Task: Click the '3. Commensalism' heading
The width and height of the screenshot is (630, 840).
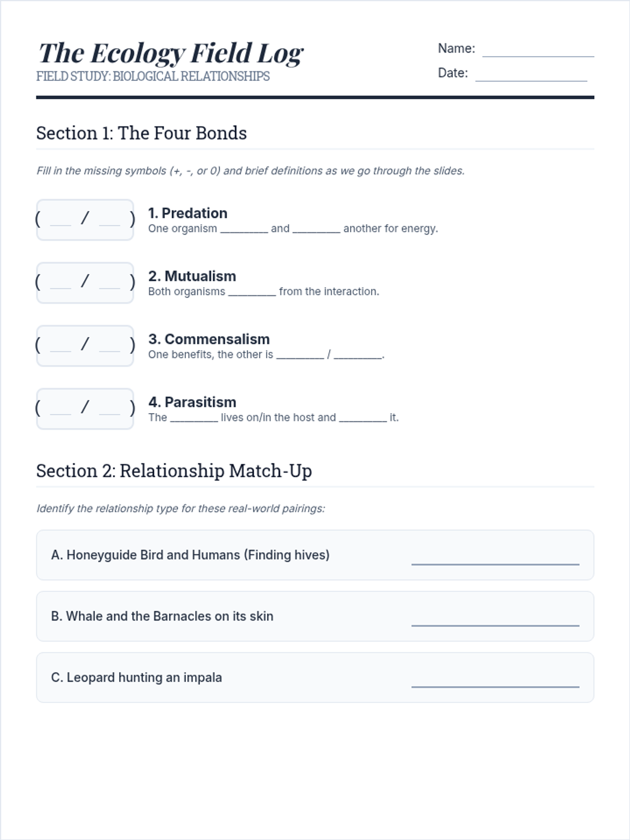Action: click(208, 339)
